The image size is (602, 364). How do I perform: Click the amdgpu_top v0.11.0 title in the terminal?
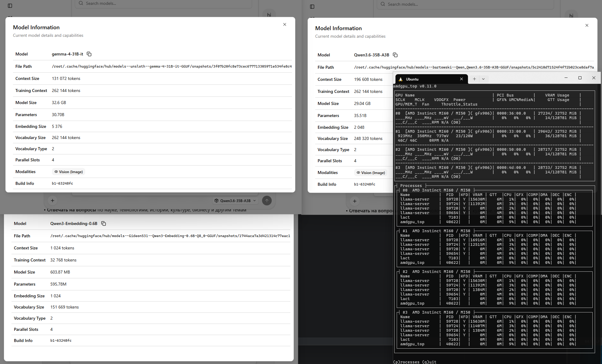click(415, 86)
